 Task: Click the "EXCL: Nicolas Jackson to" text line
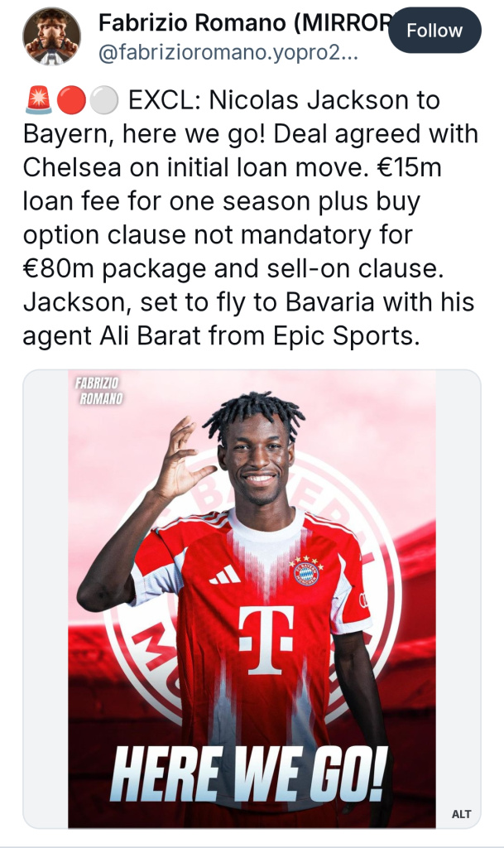285,100
